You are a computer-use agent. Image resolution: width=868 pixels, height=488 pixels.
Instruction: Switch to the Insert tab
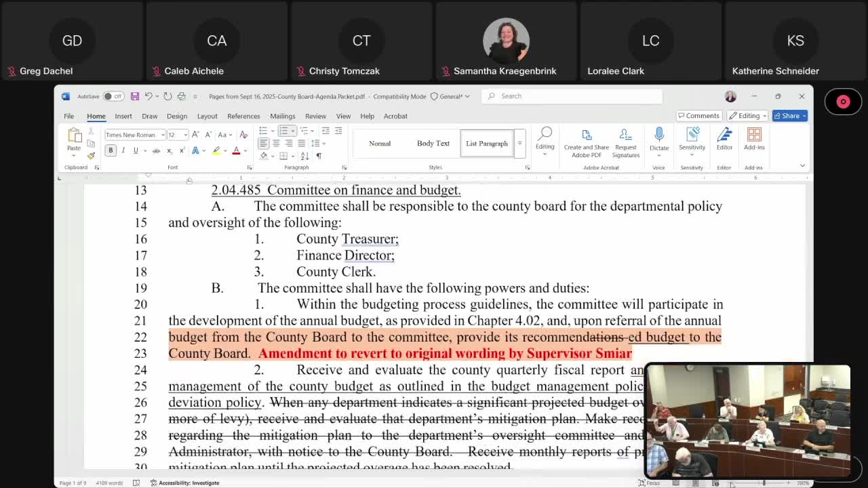pyautogui.click(x=123, y=116)
